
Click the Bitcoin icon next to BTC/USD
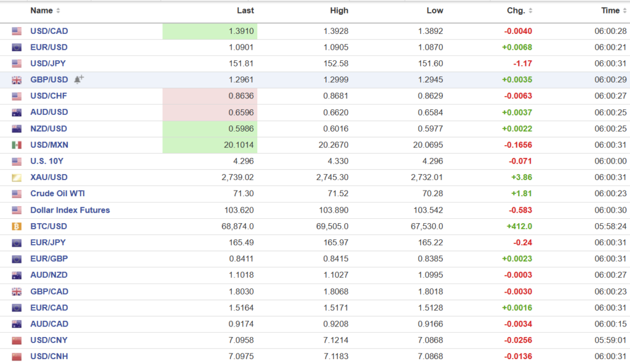[17, 226]
